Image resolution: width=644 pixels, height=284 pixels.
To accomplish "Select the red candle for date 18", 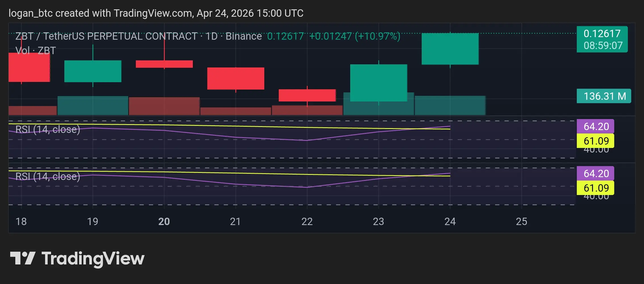I will click(29, 67).
